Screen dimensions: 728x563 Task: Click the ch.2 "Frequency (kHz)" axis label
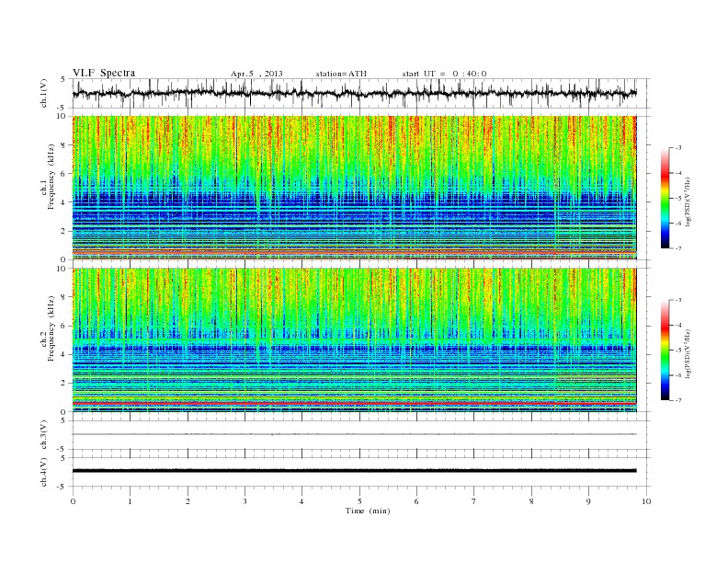coord(51,327)
